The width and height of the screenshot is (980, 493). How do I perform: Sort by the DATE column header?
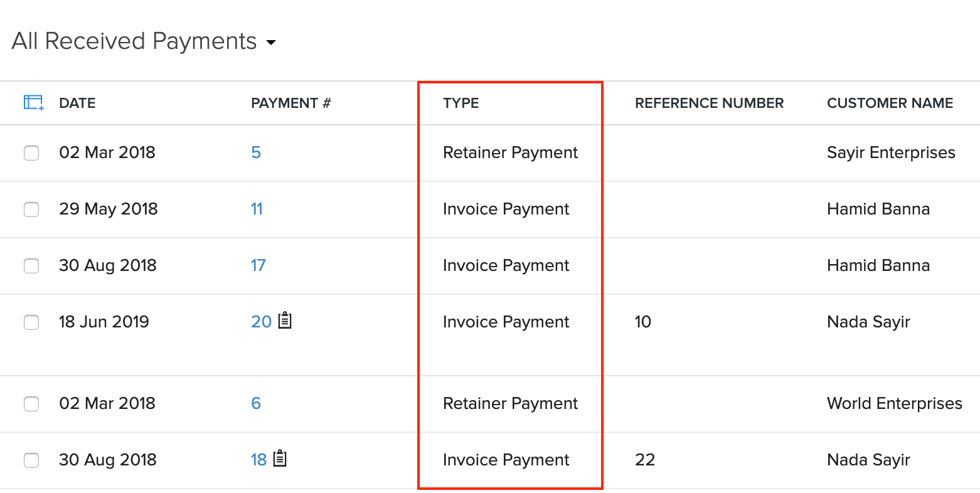[77, 103]
